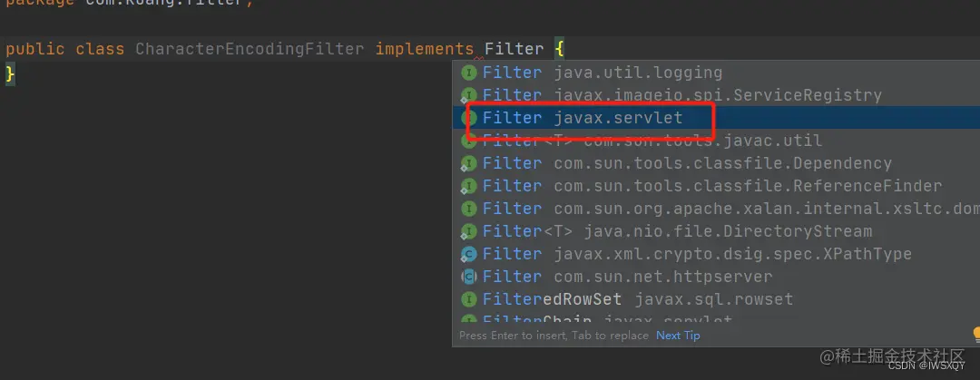The width and height of the screenshot is (980, 380).
Task: Select Filter from java.util.logging suggestion
Action: coord(716,73)
